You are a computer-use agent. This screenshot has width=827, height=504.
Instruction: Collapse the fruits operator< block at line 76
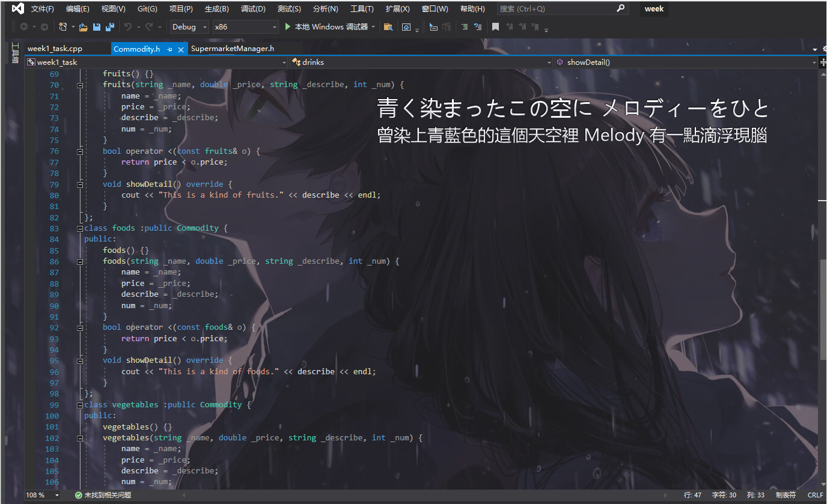(x=80, y=151)
